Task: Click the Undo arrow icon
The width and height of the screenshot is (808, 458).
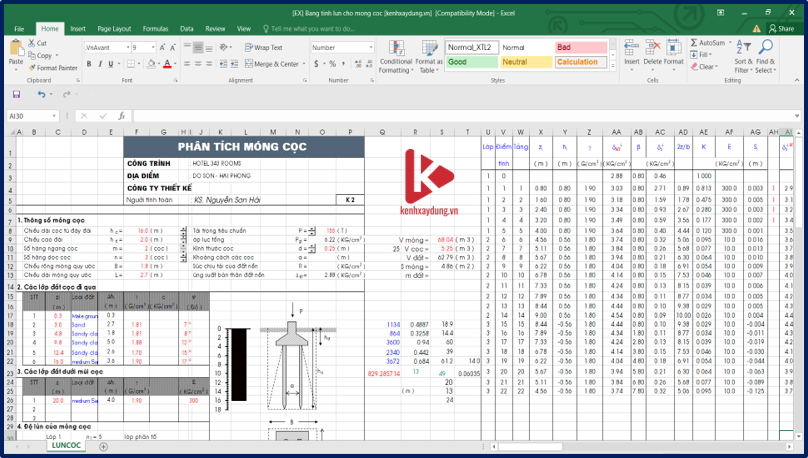Action: pyautogui.click(x=40, y=95)
